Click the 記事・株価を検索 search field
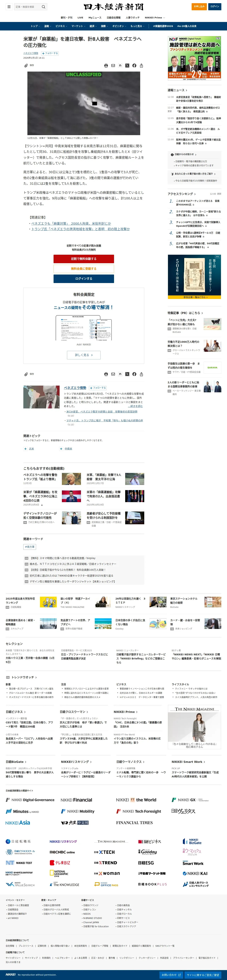The height and width of the screenshot is (980, 227). 27,7
